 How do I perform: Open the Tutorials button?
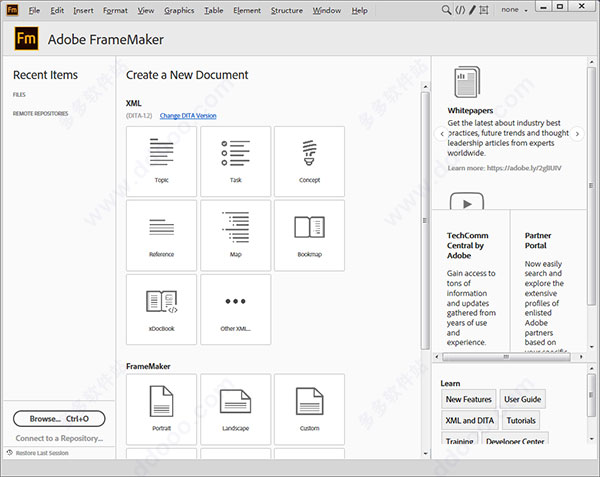click(x=521, y=420)
